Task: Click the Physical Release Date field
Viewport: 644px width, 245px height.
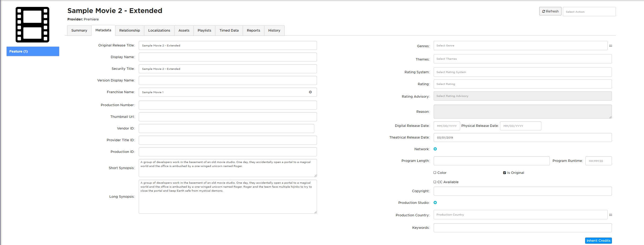Action: [x=520, y=126]
